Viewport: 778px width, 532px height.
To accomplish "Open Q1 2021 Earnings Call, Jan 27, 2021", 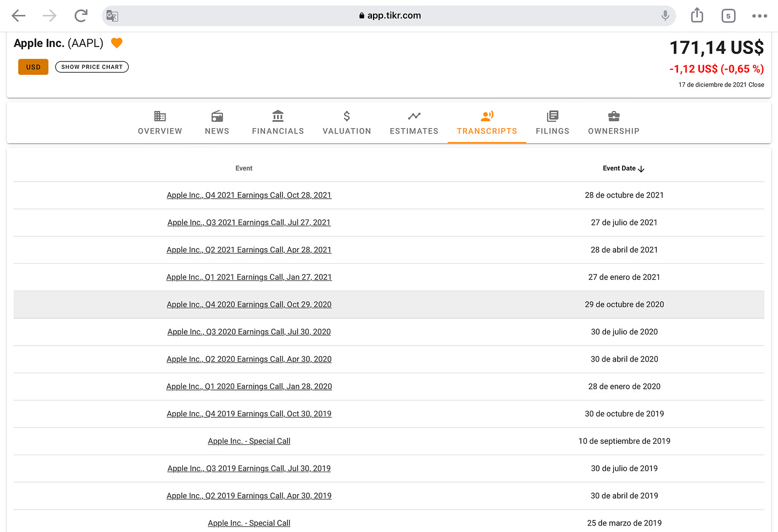I will (249, 277).
